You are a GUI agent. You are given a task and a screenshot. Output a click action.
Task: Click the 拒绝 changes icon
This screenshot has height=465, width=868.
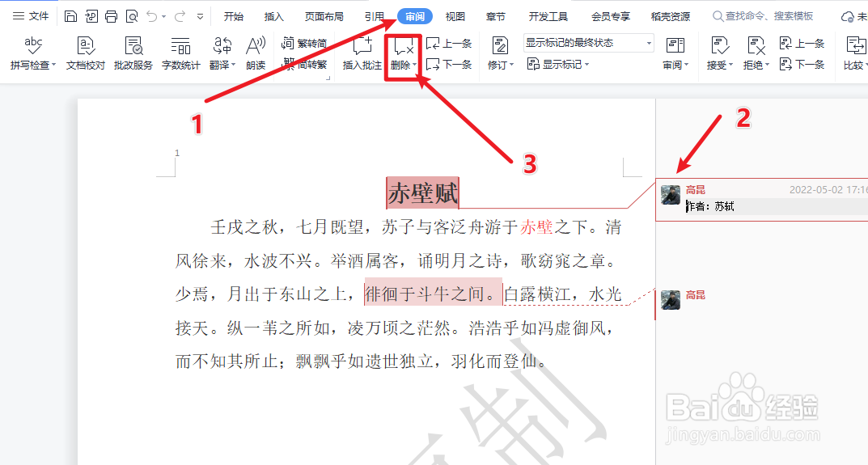point(756,45)
